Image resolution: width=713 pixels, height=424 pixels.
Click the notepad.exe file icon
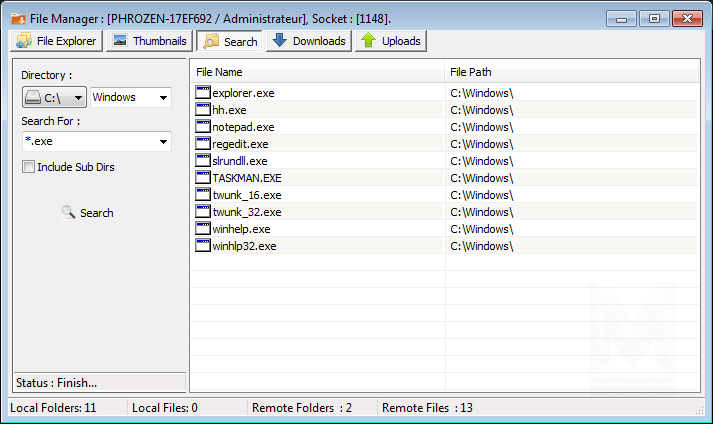[203, 127]
